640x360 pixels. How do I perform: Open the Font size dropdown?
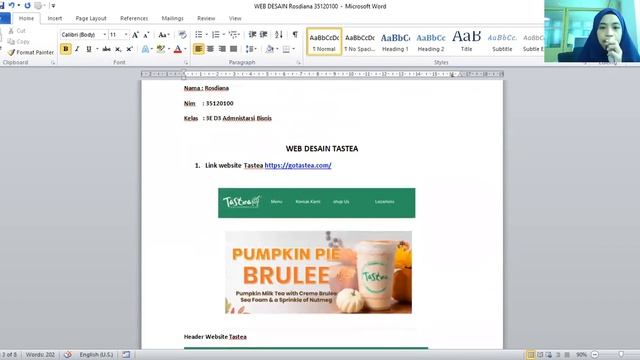tap(126, 35)
